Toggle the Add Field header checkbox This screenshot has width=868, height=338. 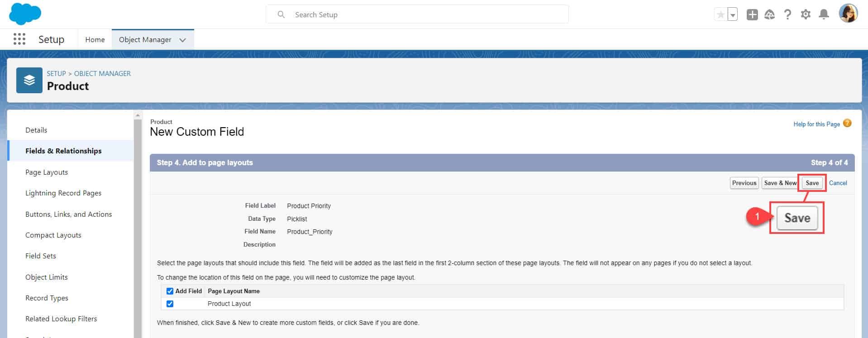click(170, 291)
